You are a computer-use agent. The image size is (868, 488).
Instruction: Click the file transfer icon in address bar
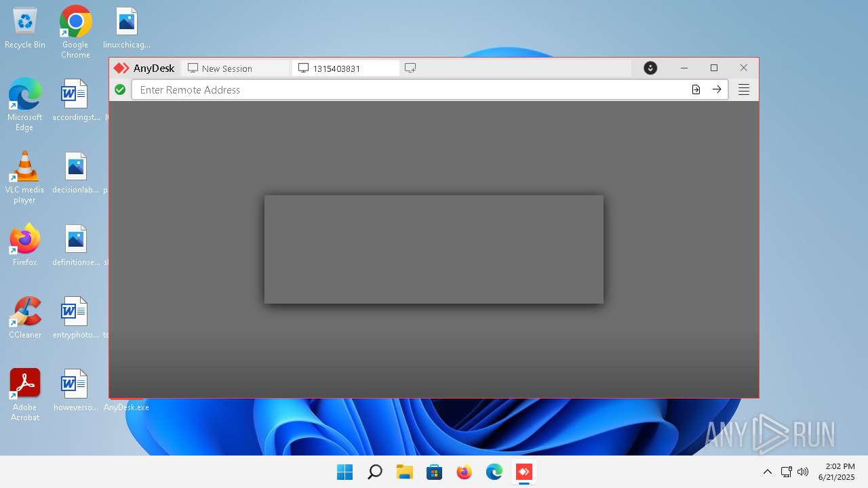click(x=696, y=89)
